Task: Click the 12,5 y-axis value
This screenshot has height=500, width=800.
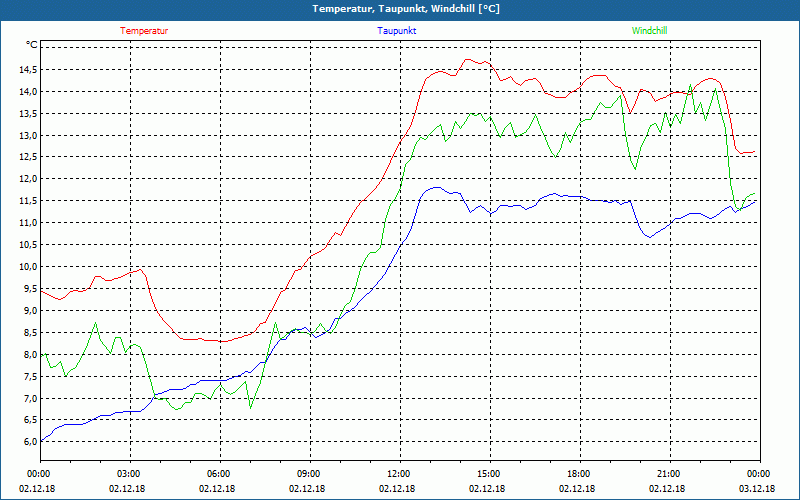Action: coord(29,157)
